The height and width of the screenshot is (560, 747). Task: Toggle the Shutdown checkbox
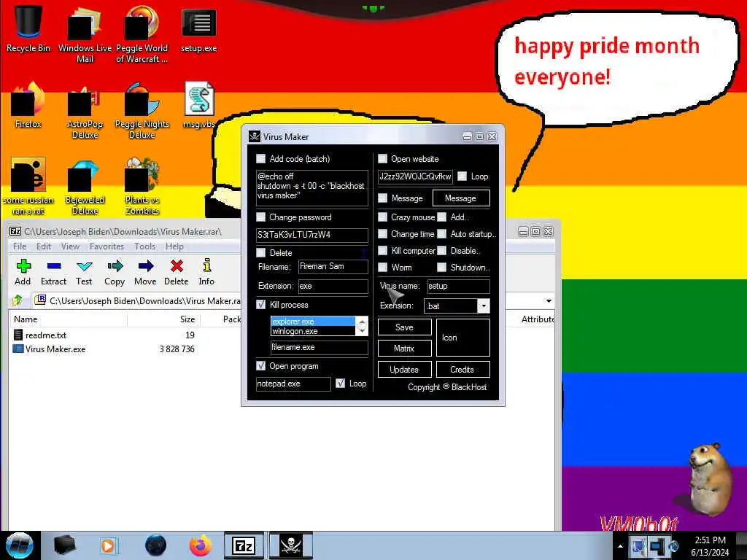[x=442, y=267]
